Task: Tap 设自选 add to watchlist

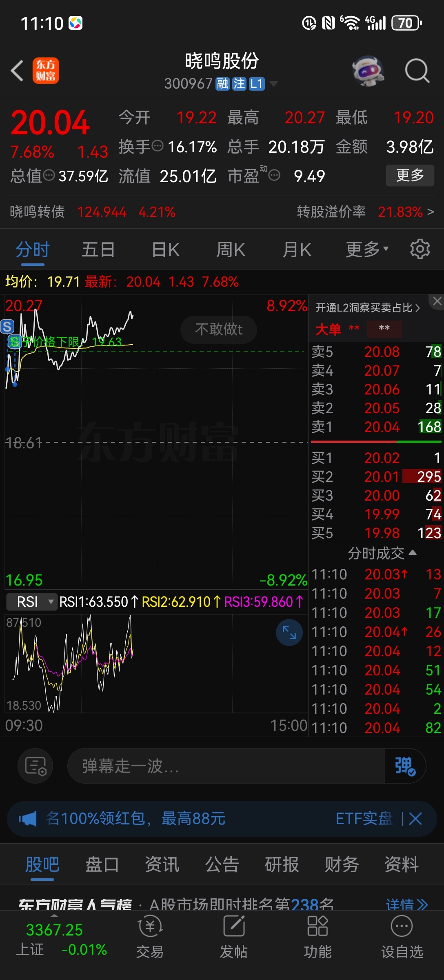Action: [x=402, y=936]
